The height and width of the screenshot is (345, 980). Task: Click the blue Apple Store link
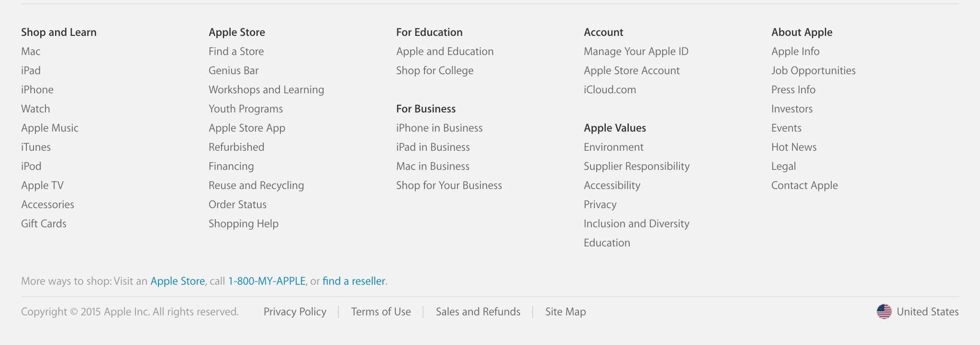(x=178, y=281)
